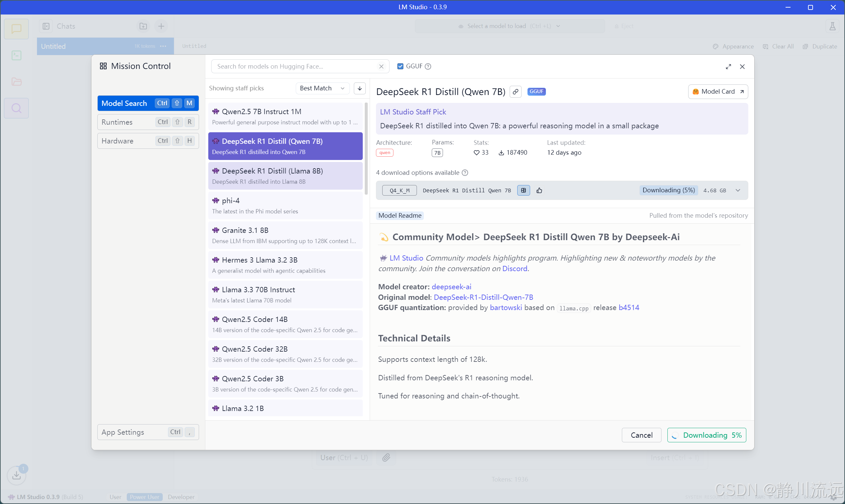This screenshot has height=504, width=845.
Task: Click the GGUF help question mark
Action: pos(428,67)
